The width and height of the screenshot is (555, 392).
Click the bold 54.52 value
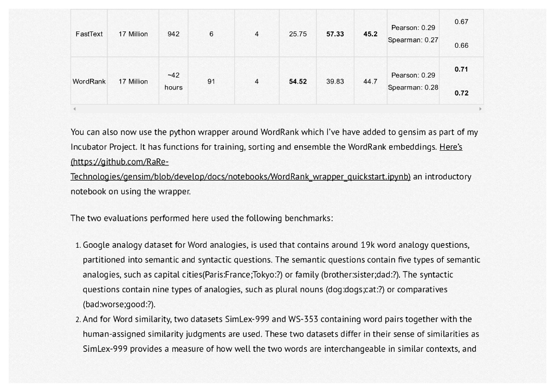298,81
